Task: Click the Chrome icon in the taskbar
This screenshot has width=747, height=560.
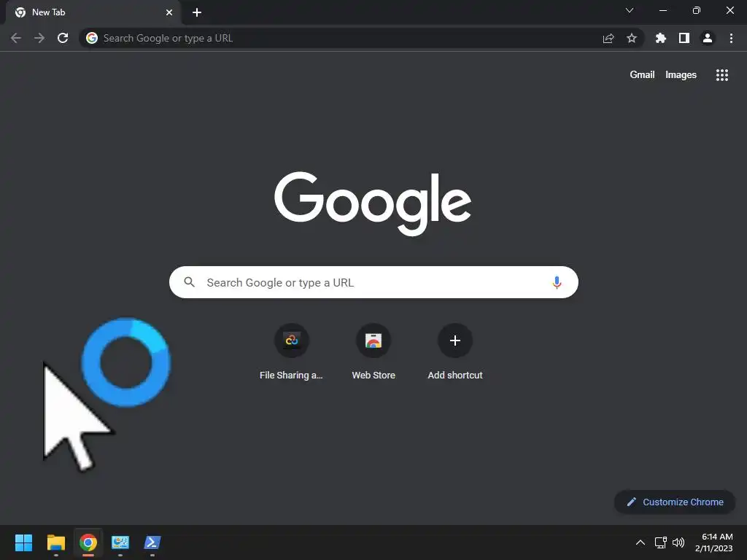Action: tap(88, 542)
